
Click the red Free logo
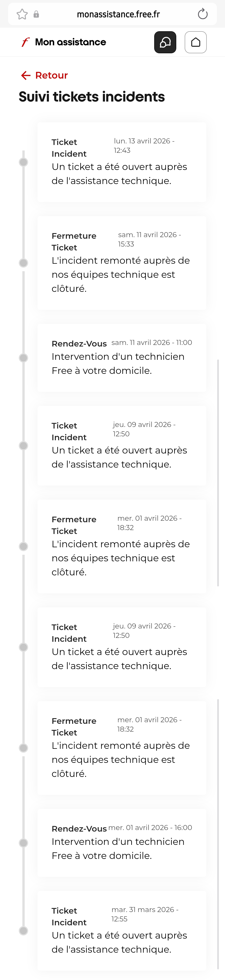[x=25, y=42]
